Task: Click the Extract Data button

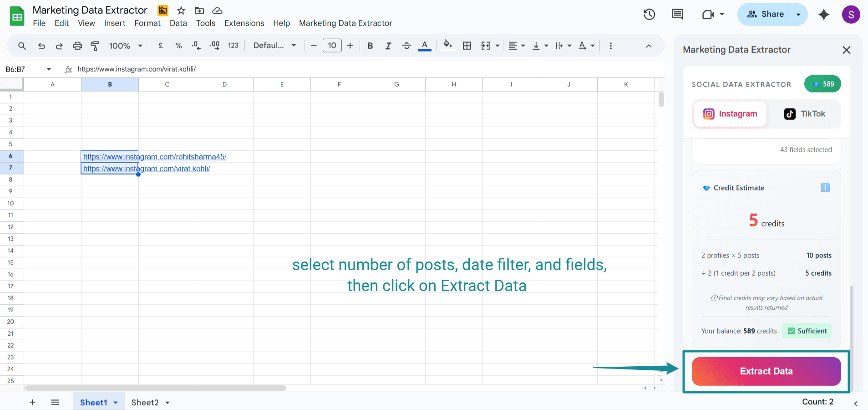Action: pos(766,371)
